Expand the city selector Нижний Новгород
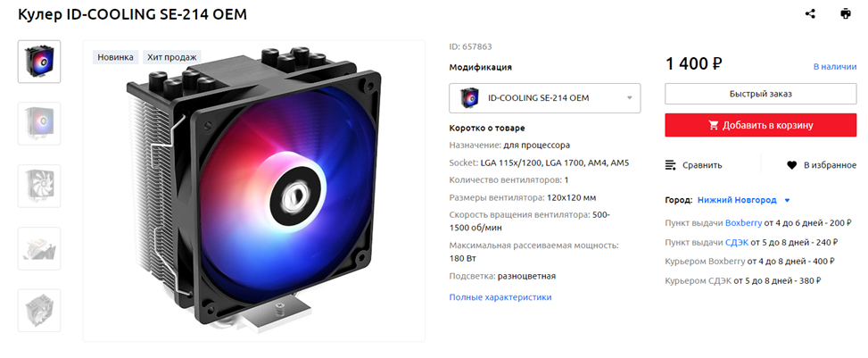Screen dimensions: 868x358 tap(743, 200)
